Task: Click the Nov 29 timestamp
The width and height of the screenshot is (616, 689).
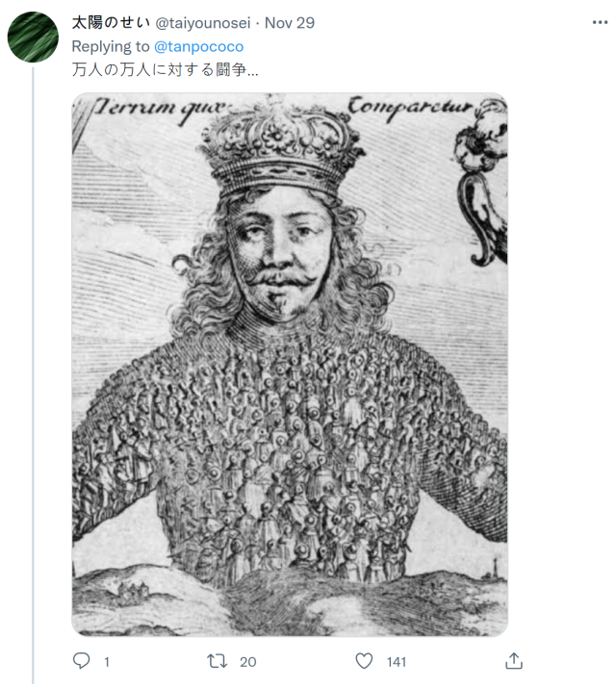Action: [290, 23]
